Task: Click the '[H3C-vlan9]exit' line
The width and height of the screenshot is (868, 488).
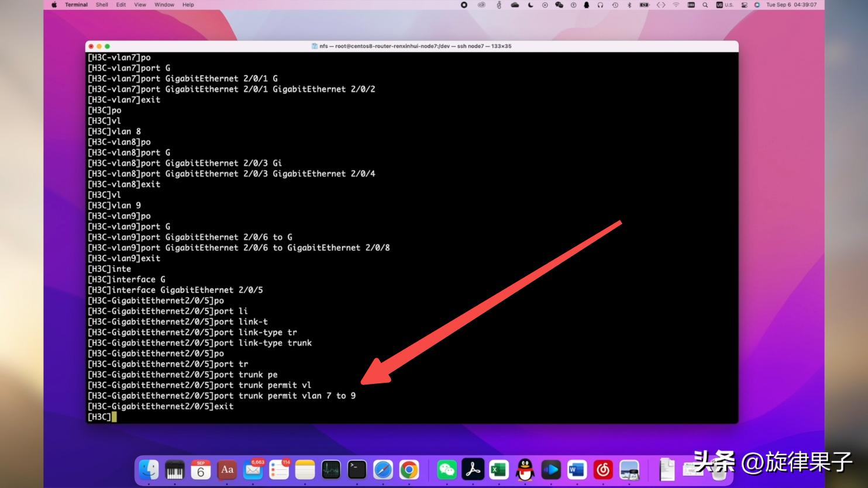Action: coord(124,258)
